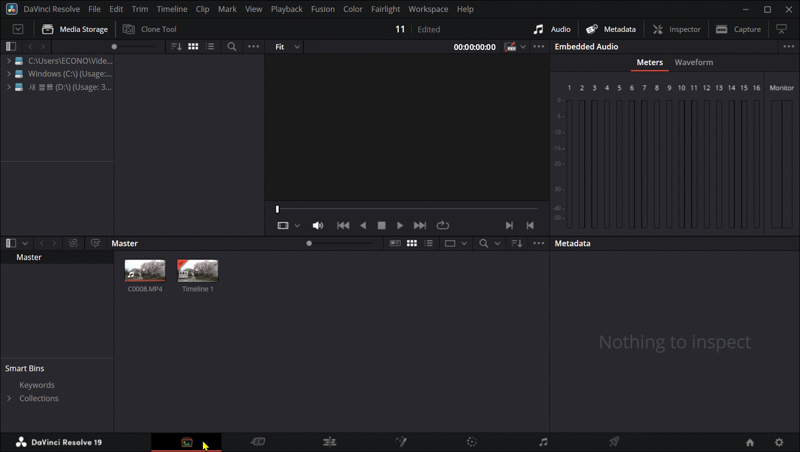Open workspace layout dropdown at top left

[18, 29]
